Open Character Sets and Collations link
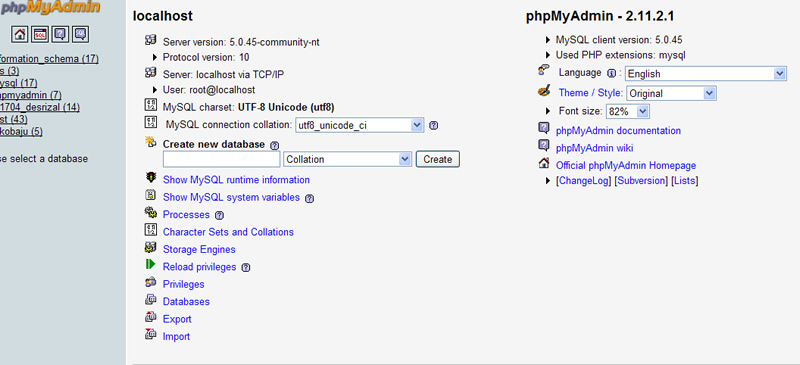 [x=228, y=232]
